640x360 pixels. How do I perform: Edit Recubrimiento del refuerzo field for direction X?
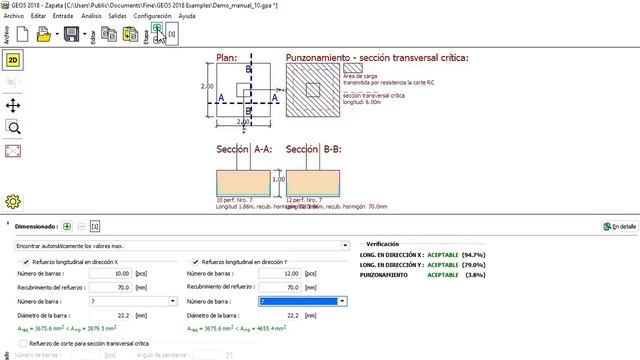pos(110,287)
